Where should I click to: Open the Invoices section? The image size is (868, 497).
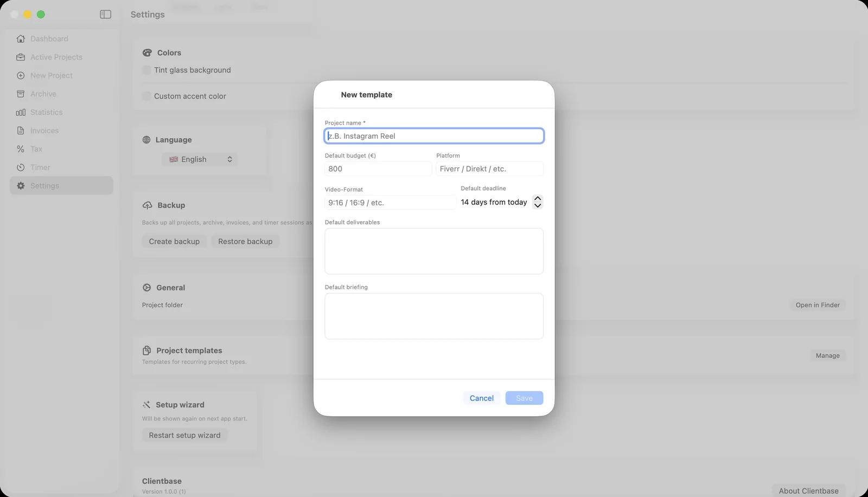(x=61, y=131)
